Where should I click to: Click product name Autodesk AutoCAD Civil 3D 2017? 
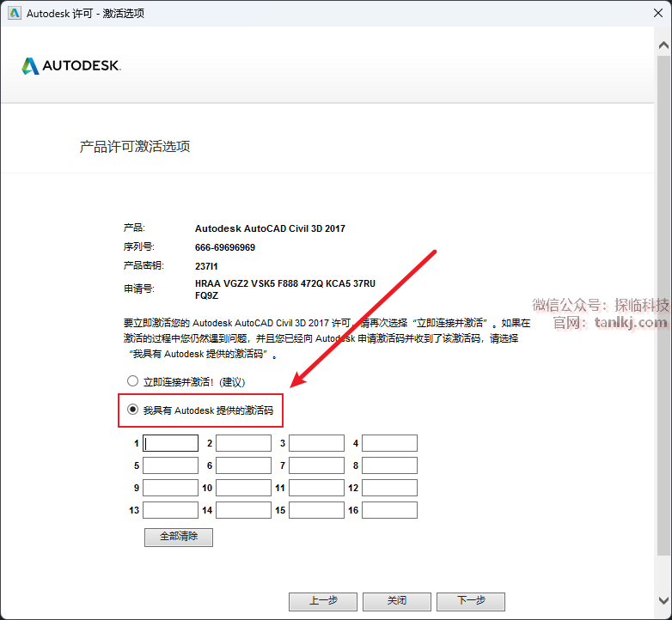coord(270,228)
